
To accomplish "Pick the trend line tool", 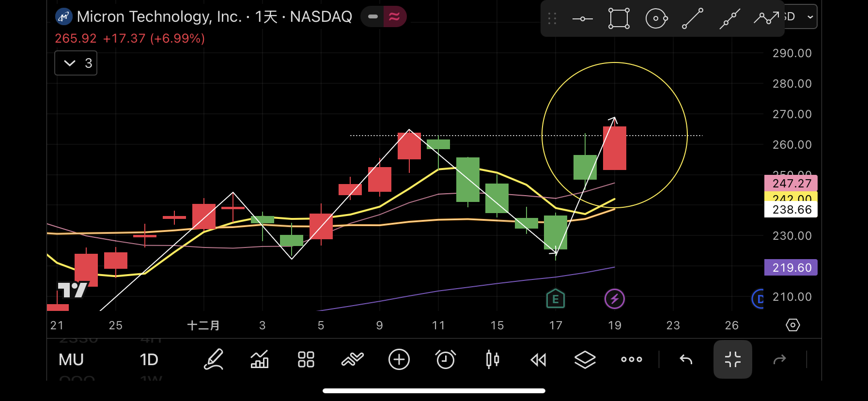I will coord(693,19).
